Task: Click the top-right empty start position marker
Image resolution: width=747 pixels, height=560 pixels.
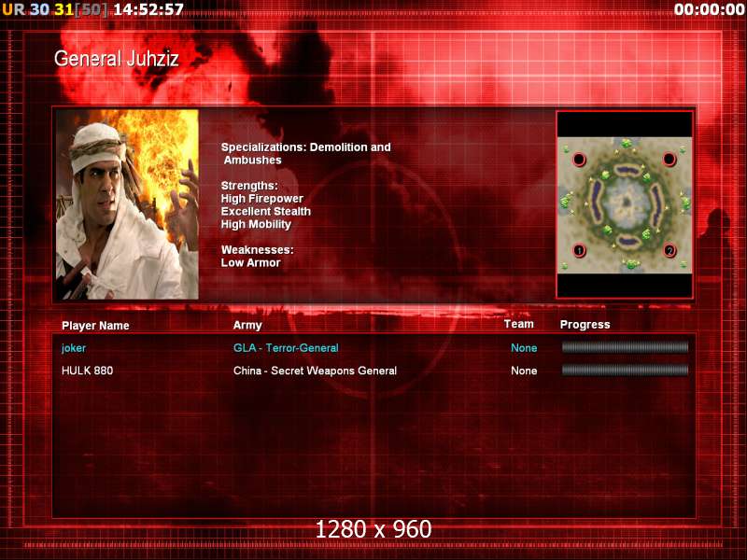Action: pyautogui.click(x=669, y=159)
